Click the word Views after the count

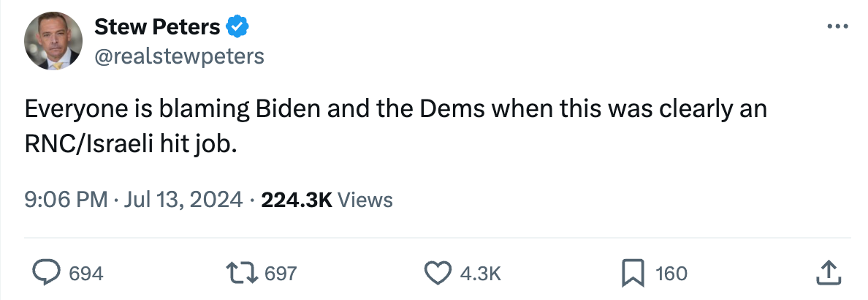point(366,199)
